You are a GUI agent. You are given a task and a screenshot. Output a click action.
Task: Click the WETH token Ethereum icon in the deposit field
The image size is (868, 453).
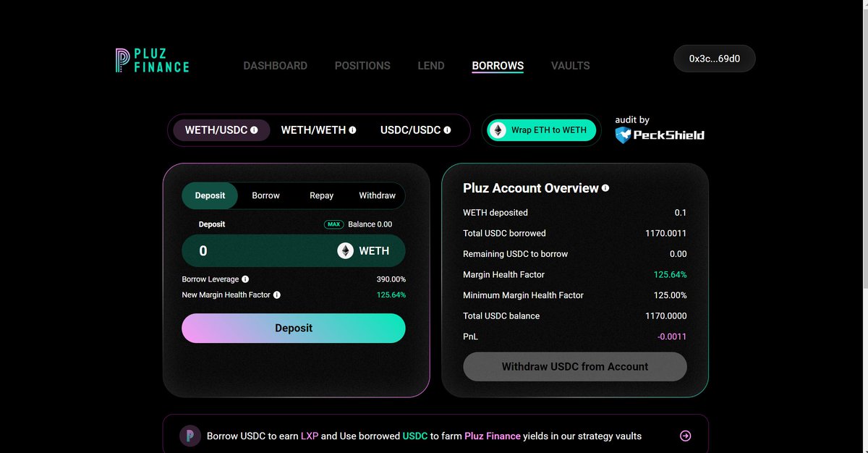[345, 251]
